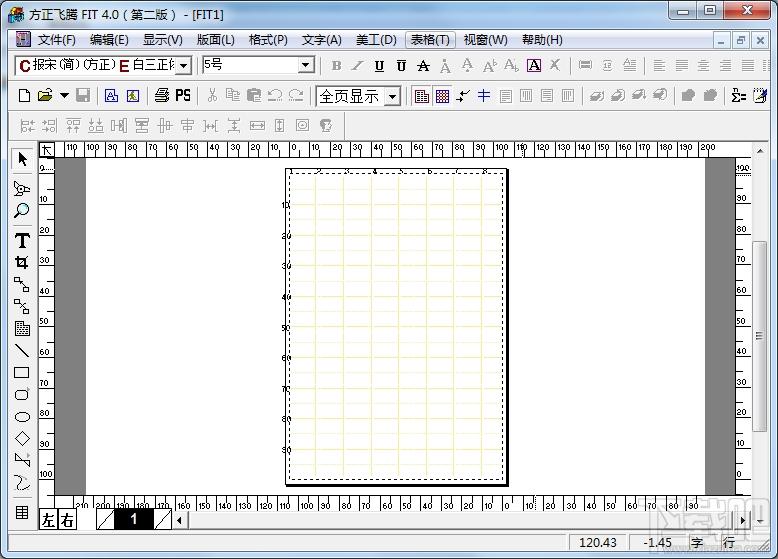Click the 左 page button
The width and height of the screenshot is (778, 559).
(x=48, y=519)
